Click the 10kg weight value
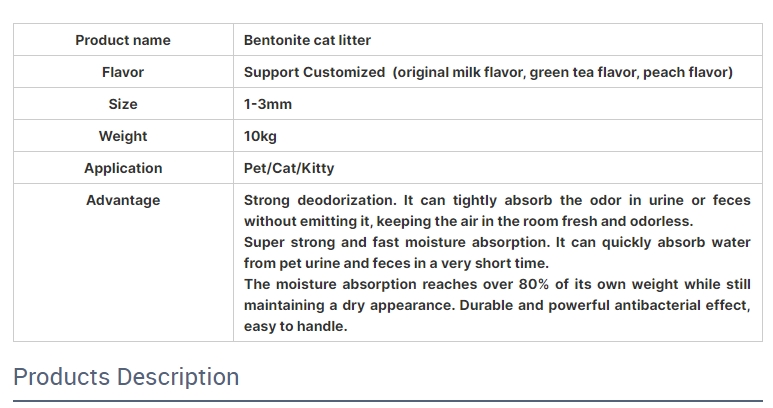 click(x=260, y=136)
